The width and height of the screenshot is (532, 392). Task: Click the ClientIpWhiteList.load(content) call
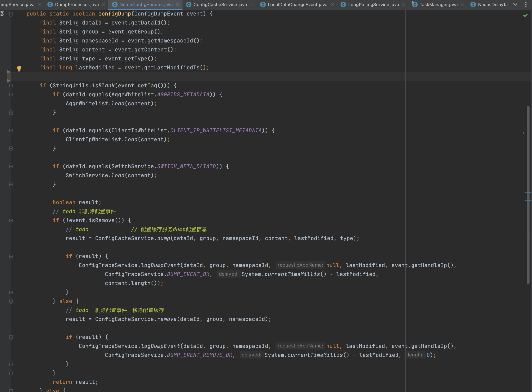[x=116, y=139]
